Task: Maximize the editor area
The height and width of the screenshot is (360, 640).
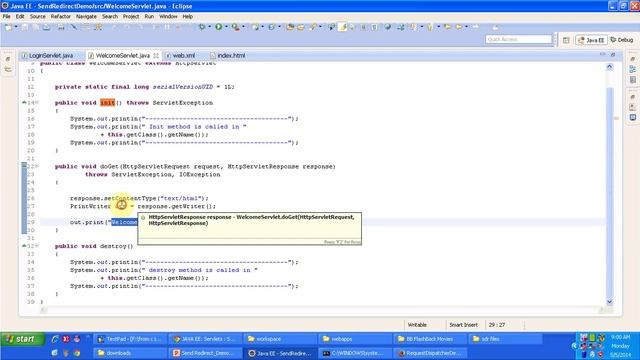Action: pos(613,54)
